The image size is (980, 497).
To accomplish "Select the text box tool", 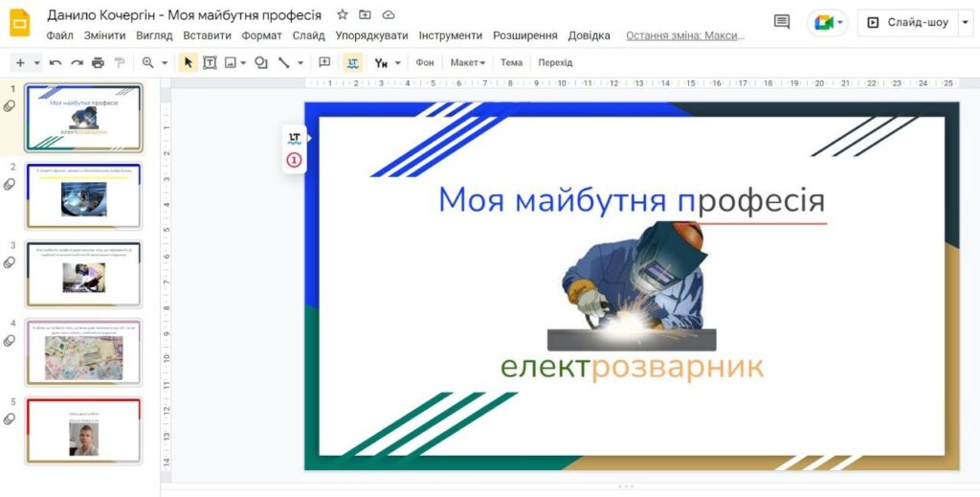I will point(210,62).
